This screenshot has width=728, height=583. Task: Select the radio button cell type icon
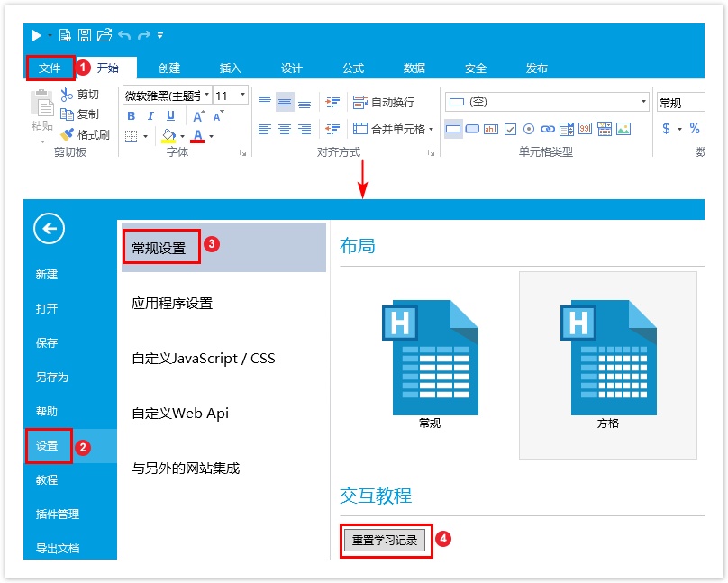tap(529, 129)
